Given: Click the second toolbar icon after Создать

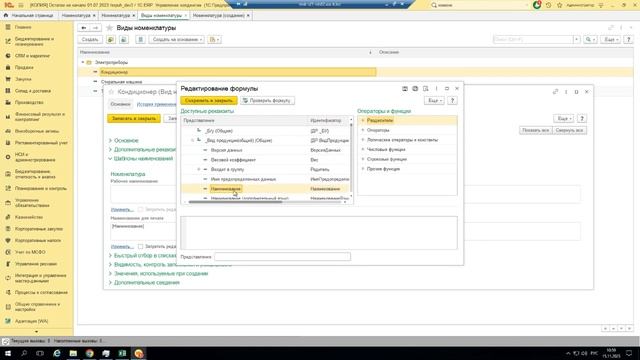Looking at the screenshot, I should coord(124,40).
